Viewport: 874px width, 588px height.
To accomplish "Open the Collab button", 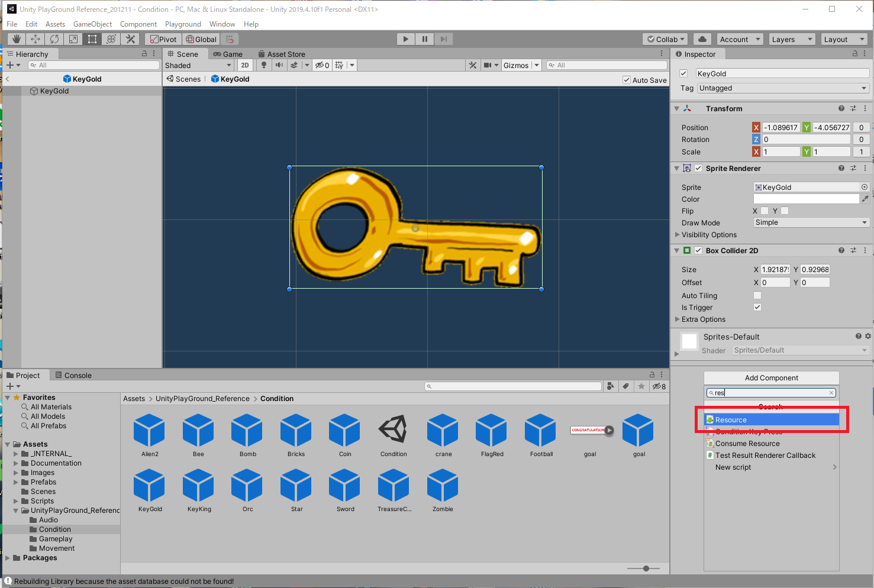I will (665, 39).
